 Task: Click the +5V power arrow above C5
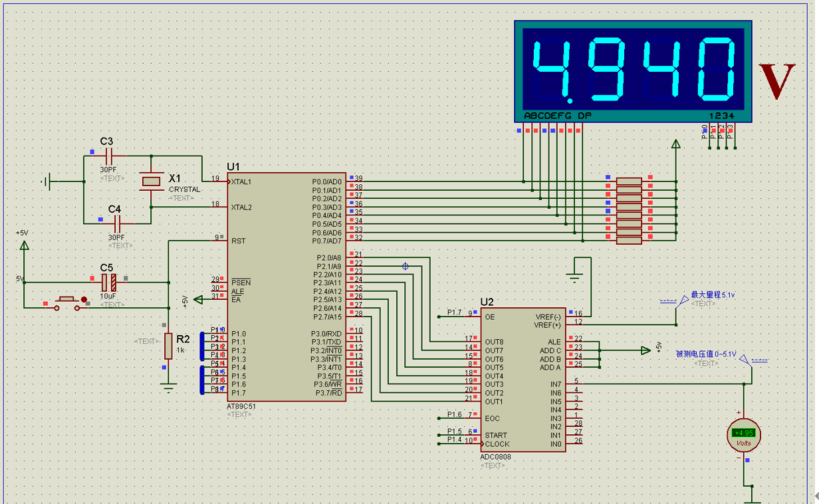pyautogui.click(x=24, y=246)
